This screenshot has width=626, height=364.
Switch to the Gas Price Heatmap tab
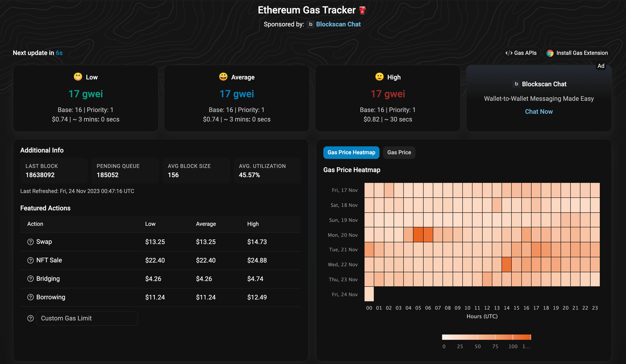point(351,152)
